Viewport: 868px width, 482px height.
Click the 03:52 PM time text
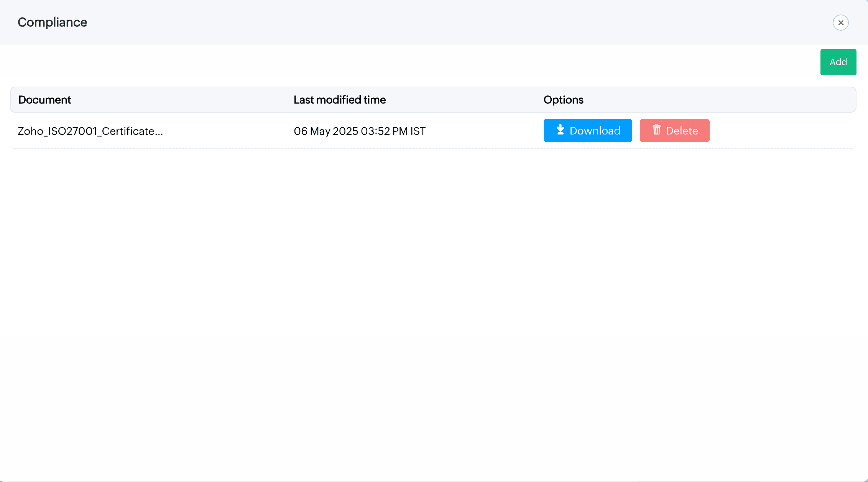tap(384, 131)
